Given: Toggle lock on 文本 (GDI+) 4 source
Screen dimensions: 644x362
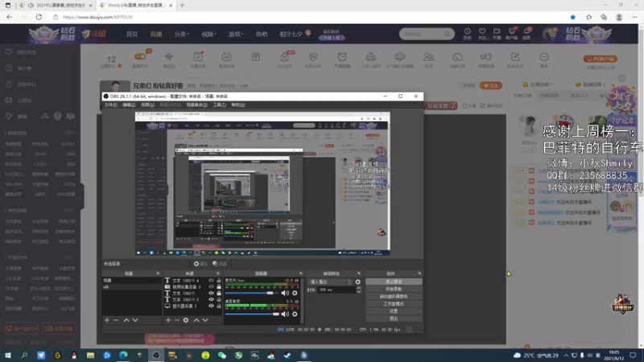Looking at the screenshot, I should click(x=218, y=281).
